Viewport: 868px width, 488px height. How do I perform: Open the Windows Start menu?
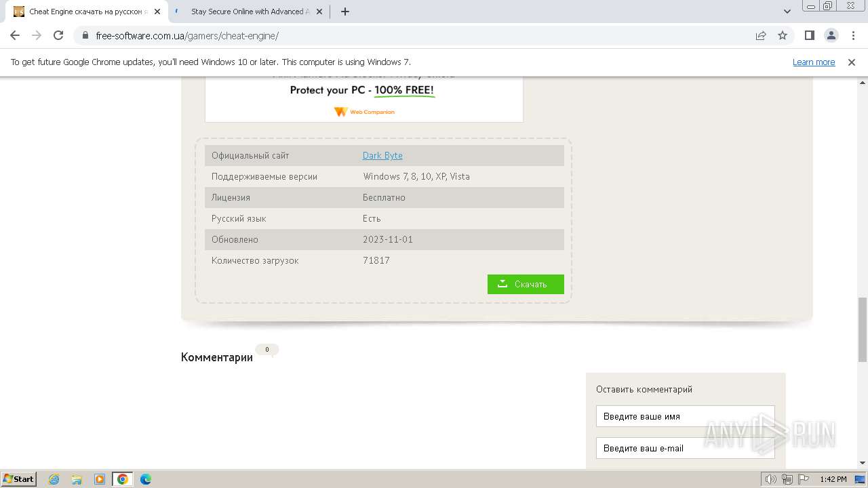click(18, 479)
